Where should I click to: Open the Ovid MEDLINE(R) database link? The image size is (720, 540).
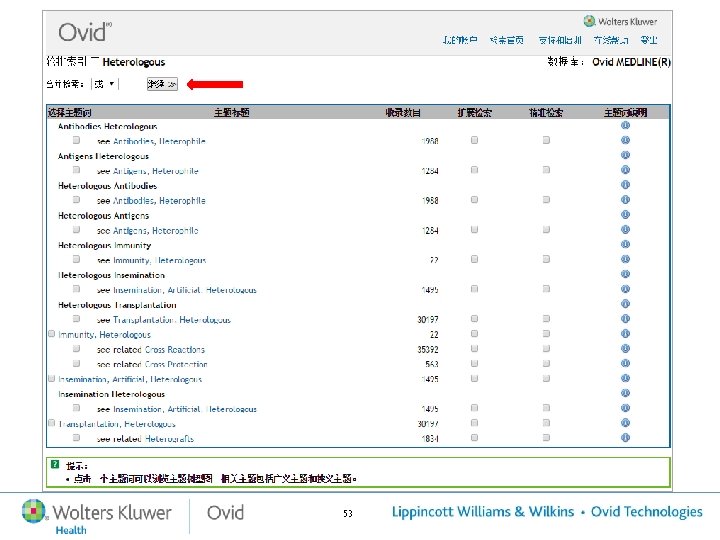tap(631, 62)
